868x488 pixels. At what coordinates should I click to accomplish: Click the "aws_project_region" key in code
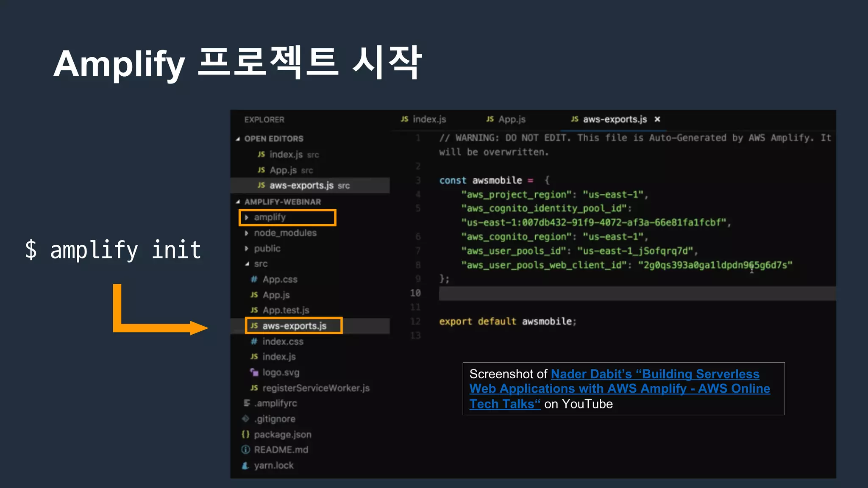(517, 195)
